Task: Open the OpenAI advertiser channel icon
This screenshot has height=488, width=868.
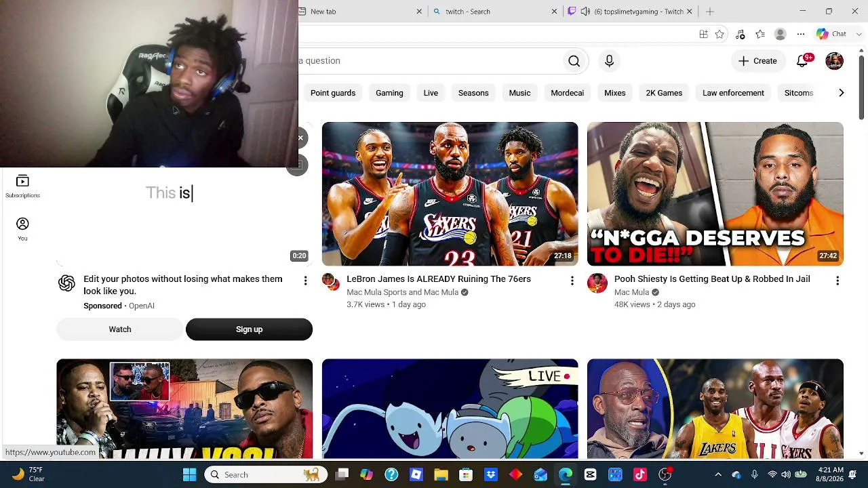Action: [x=66, y=283]
